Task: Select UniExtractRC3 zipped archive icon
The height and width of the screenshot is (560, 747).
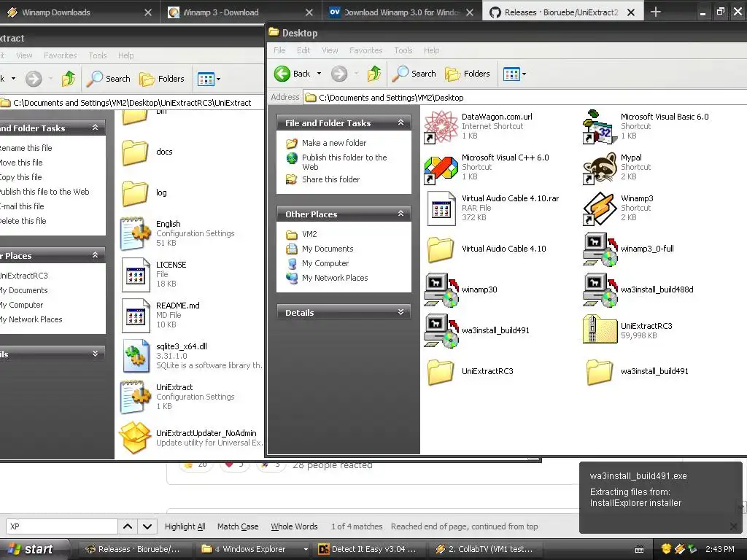Action: 600,329
